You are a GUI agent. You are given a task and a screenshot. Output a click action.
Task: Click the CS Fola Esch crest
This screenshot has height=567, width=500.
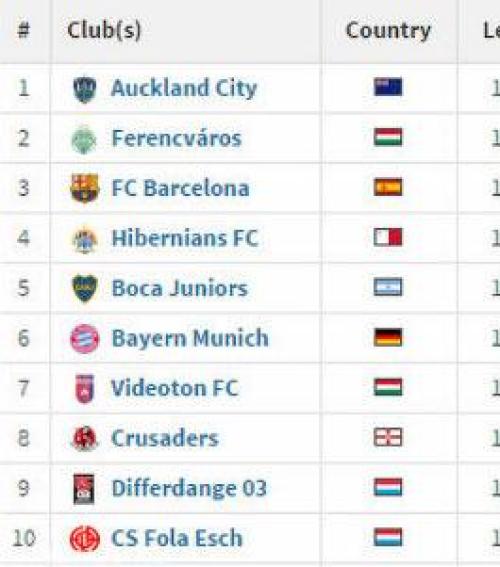tap(85, 539)
